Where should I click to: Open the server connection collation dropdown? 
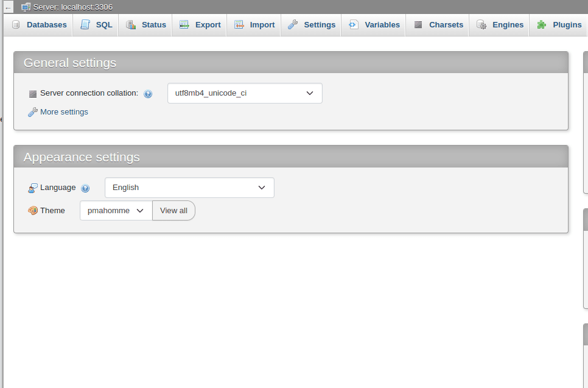tap(245, 93)
